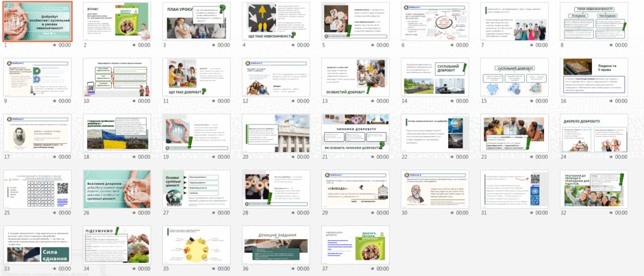644x276 pixels.
Task: Select slide 27 'Основні суспільні цінності'
Action: tap(196, 189)
